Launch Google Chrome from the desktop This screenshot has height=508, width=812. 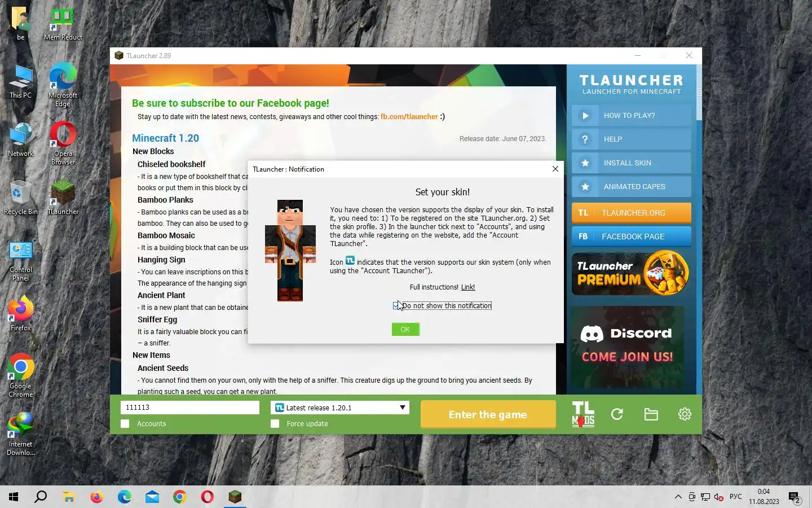pyautogui.click(x=21, y=376)
